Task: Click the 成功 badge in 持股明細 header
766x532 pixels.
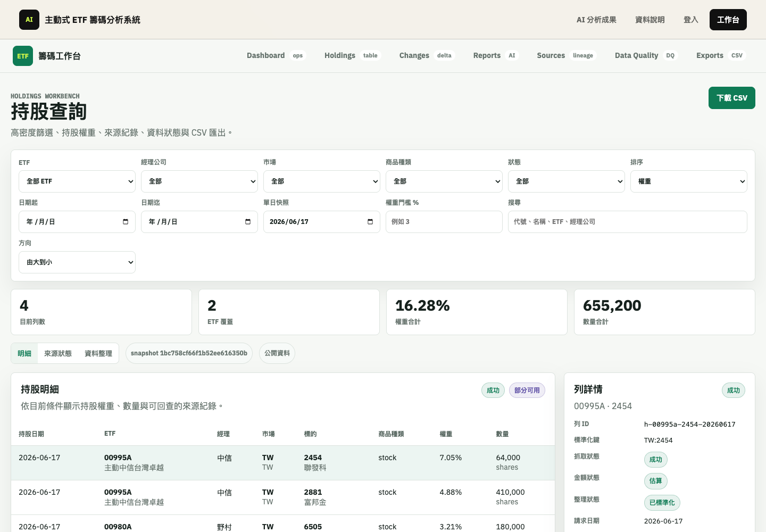Action: coord(493,390)
